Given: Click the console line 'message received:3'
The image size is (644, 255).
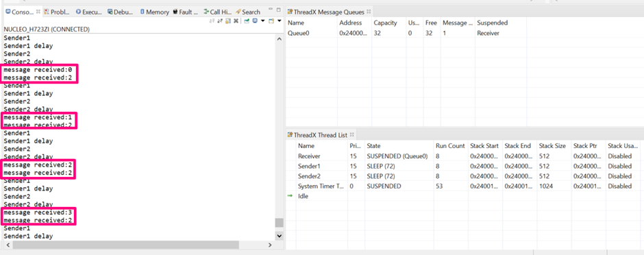Looking at the screenshot, I should pyautogui.click(x=38, y=212).
